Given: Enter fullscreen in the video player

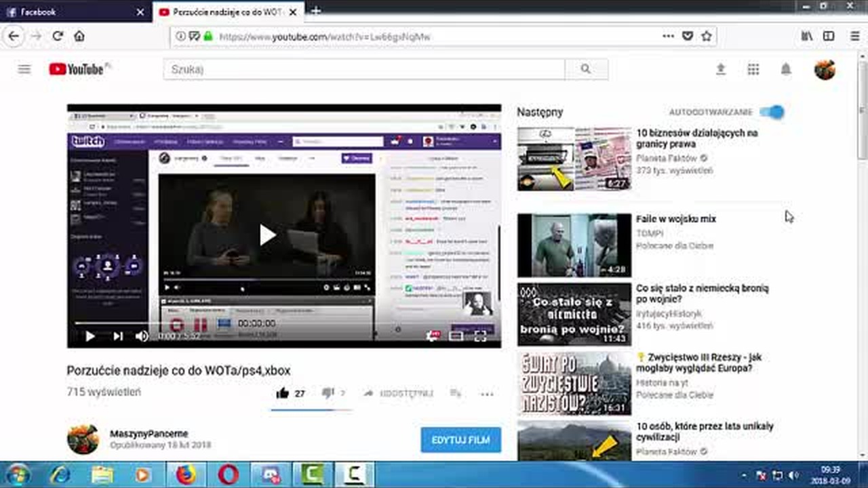Looking at the screenshot, I should coord(480,335).
